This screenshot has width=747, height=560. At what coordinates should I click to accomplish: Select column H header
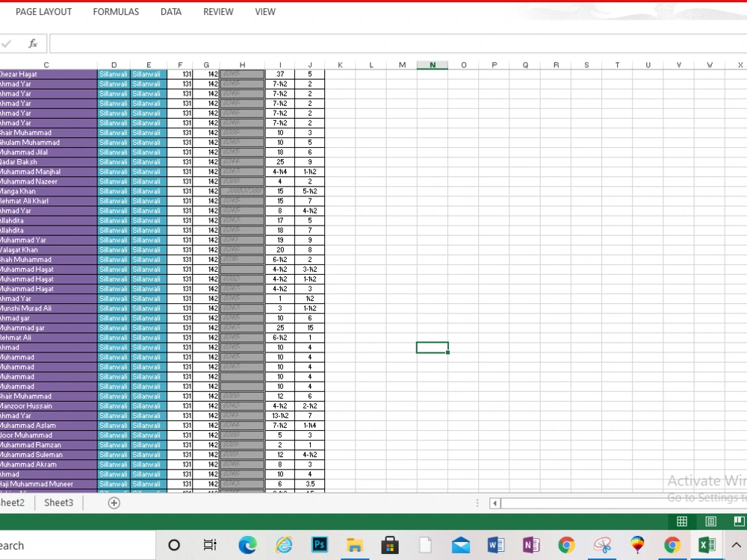[242, 65]
